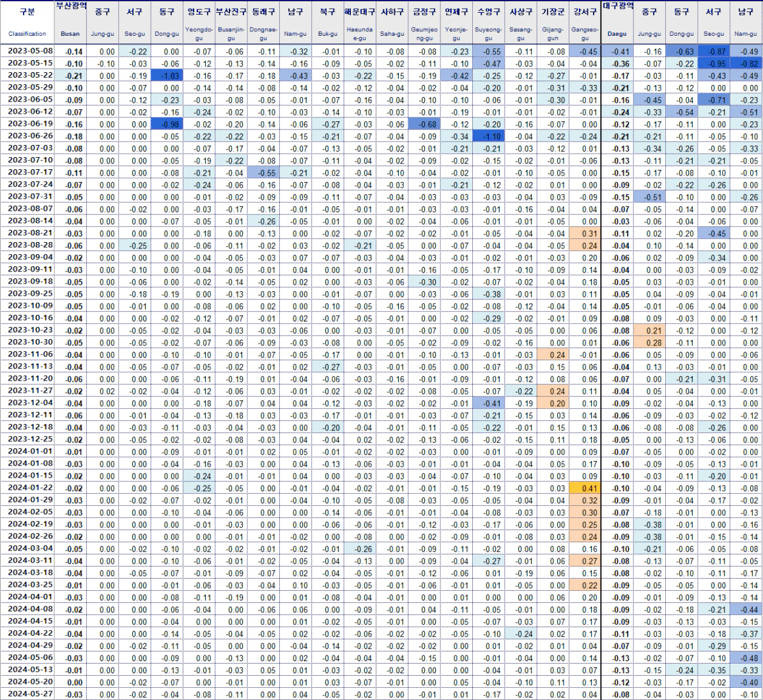Select the -0.68 Geumjeong-gu cell
The height and width of the screenshot is (700, 763).
point(424,124)
